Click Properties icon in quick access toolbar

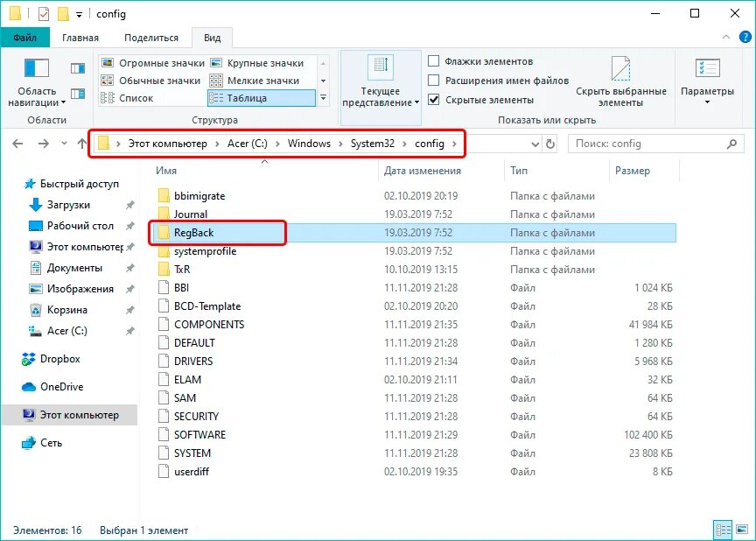44,13
